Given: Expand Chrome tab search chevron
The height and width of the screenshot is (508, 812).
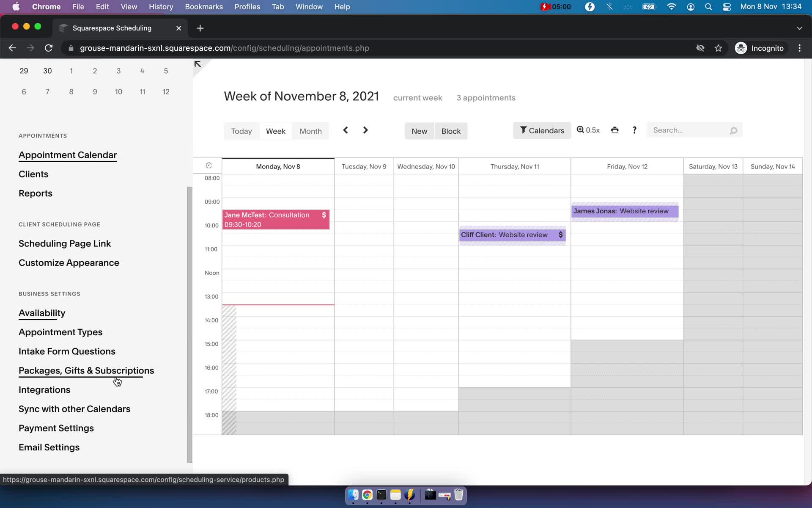Looking at the screenshot, I should [x=799, y=28].
